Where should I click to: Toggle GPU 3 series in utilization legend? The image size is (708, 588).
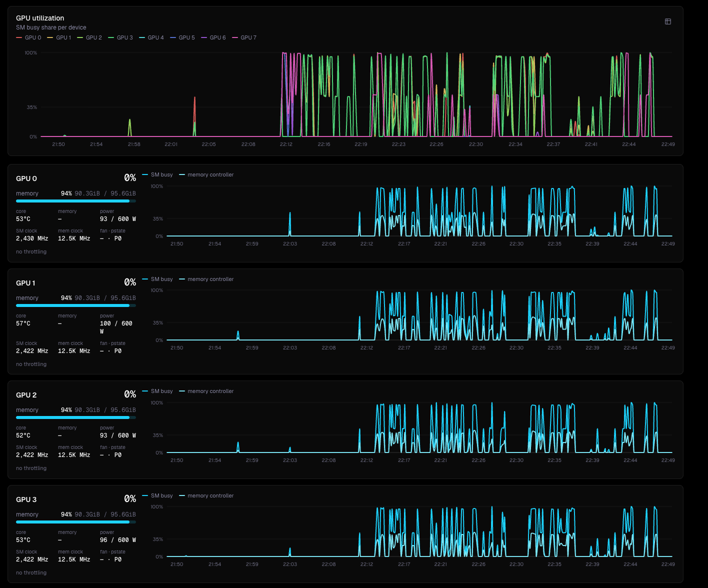tap(120, 37)
